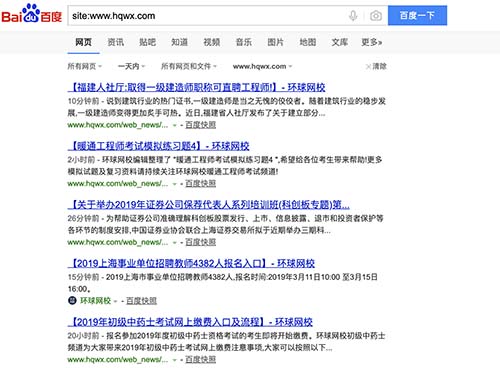Open 百度快照 for 暖通工程师 result
This screenshot has width=500, height=368.
coord(201,184)
